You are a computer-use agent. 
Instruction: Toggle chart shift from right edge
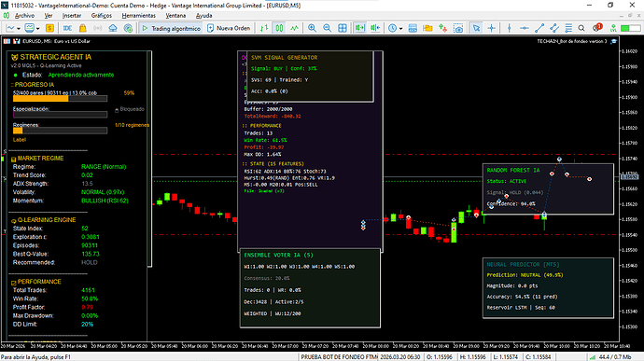click(375, 28)
